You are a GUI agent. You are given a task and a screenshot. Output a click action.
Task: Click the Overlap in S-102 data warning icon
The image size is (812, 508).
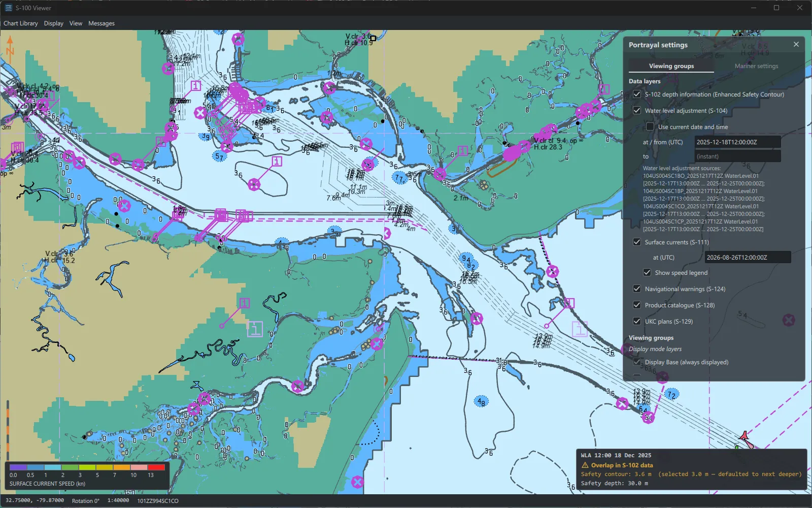click(585, 465)
